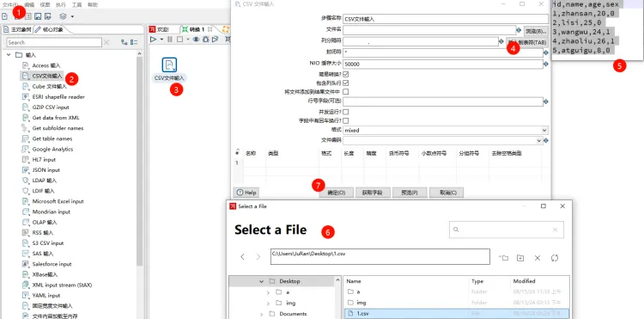
Task: Click the save-as icon in main toolbar
Action: 47,16
